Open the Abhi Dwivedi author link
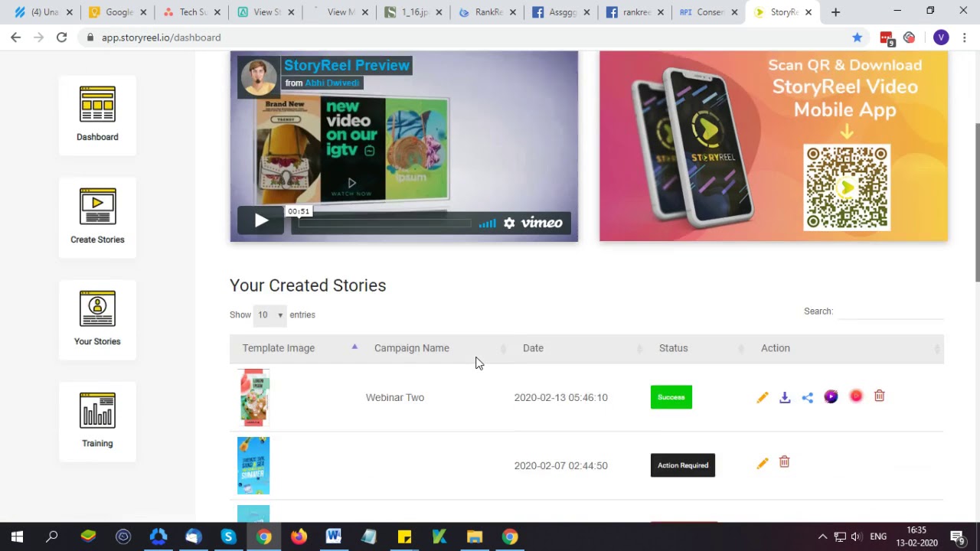The image size is (980, 551). [332, 83]
